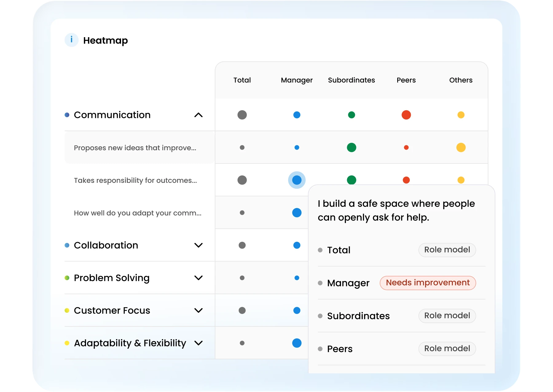Screen dimensions: 553x392
Task: Open the 'Takes responsibility for outcomes' question
Action: (135, 180)
